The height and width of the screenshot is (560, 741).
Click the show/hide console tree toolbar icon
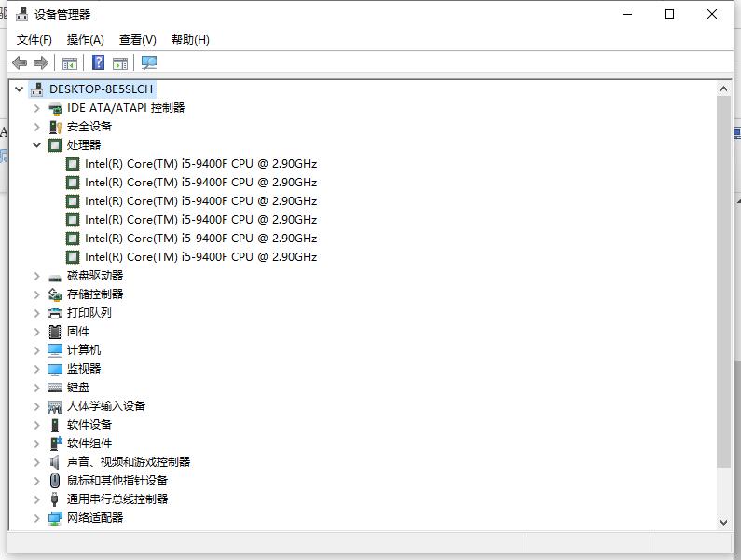pyautogui.click(x=69, y=62)
